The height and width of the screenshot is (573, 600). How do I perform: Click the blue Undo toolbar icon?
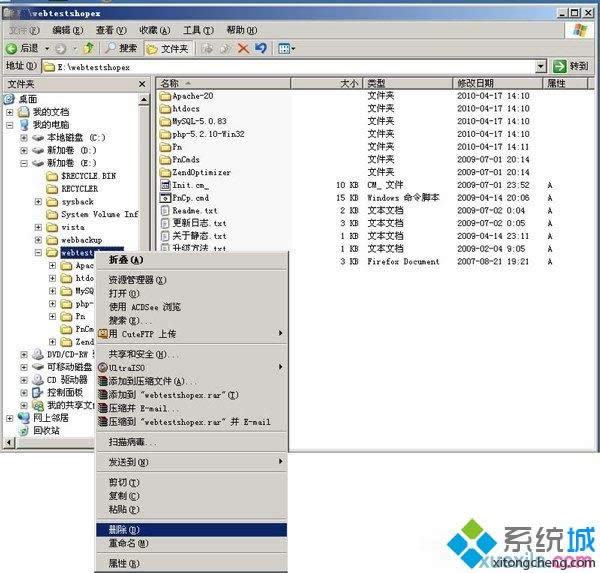tap(261, 48)
